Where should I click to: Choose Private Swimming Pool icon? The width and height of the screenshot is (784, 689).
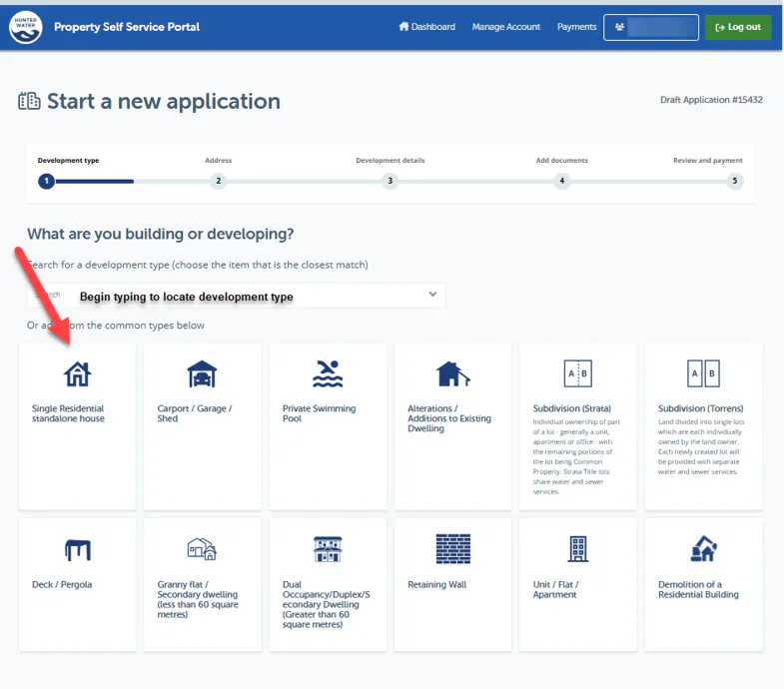[328, 374]
